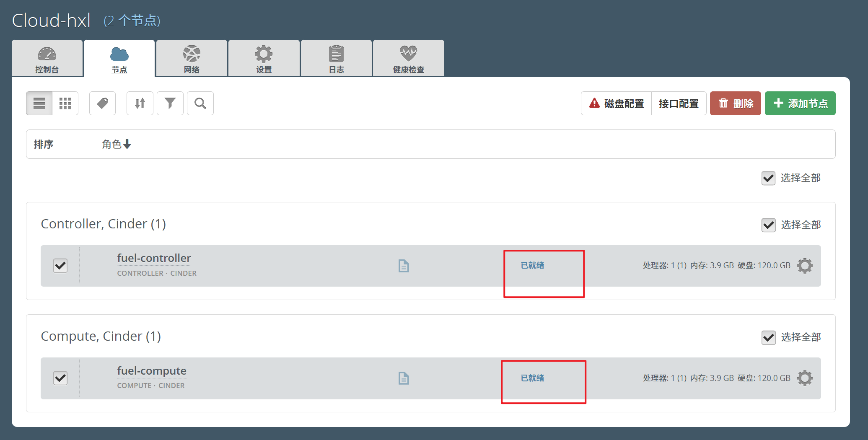Toggle 角色 sort direction arrow
Image resolution: width=868 pixels, height=440 pixels.
tap(127, 145)
